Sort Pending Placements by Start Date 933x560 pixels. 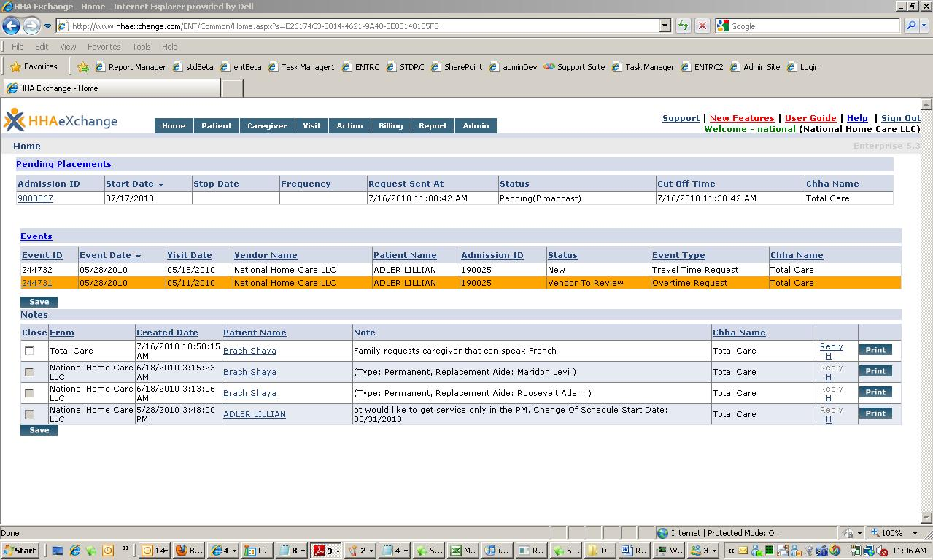(x=134, y=184)
